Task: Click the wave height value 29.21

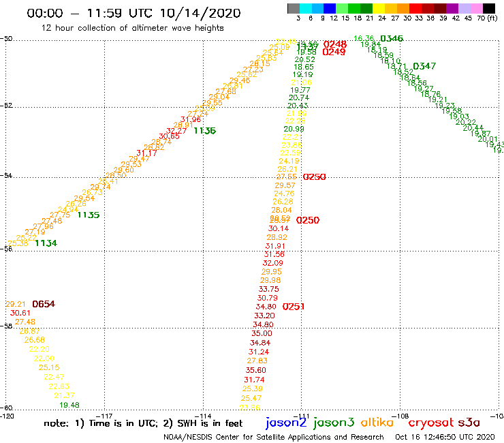Action: pyautogui.click(x=16, y=304)
